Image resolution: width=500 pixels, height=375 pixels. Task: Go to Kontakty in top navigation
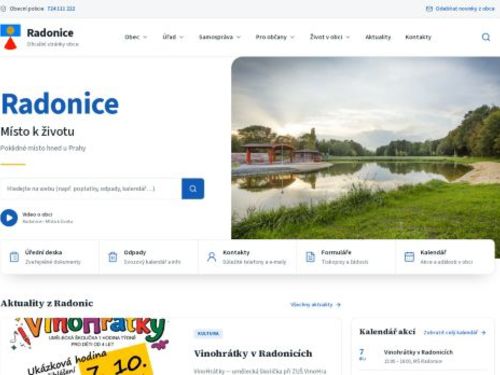tap(418, 37)
